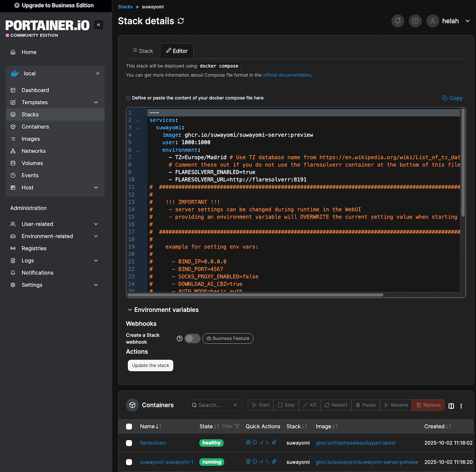Open logs quick action for flaresolverr
The height and width of the screenshot is (472, 476).
click(248, 442)
